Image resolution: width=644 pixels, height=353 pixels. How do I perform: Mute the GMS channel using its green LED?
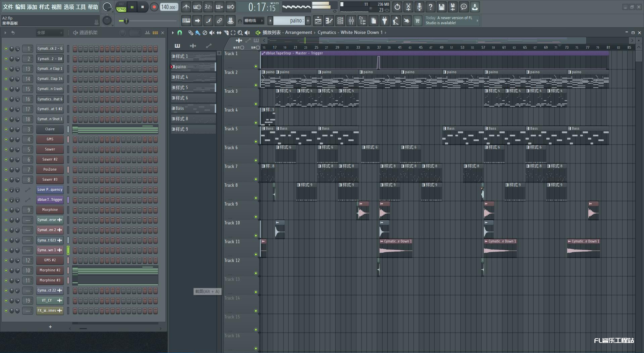point(6,139)
